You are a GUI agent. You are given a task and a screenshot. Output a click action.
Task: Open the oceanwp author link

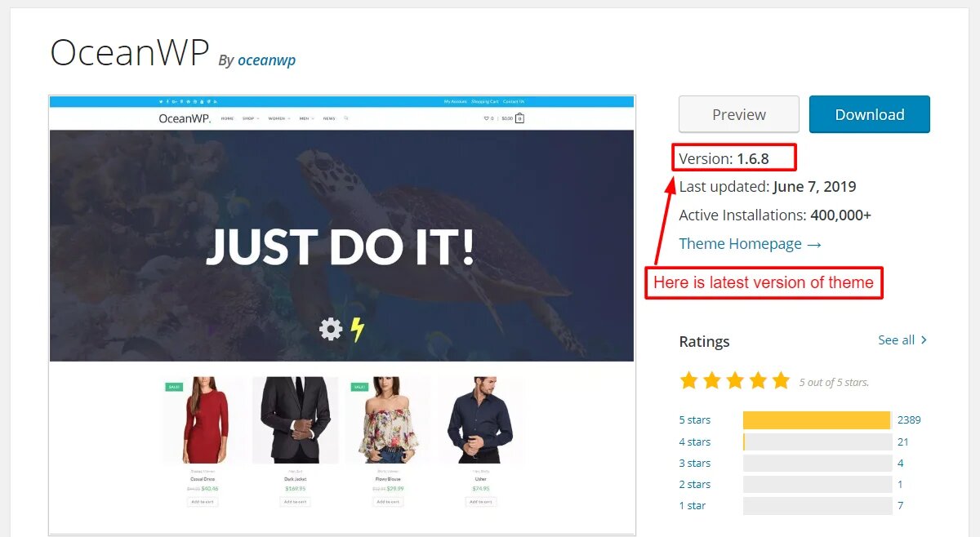coord(266,60)
